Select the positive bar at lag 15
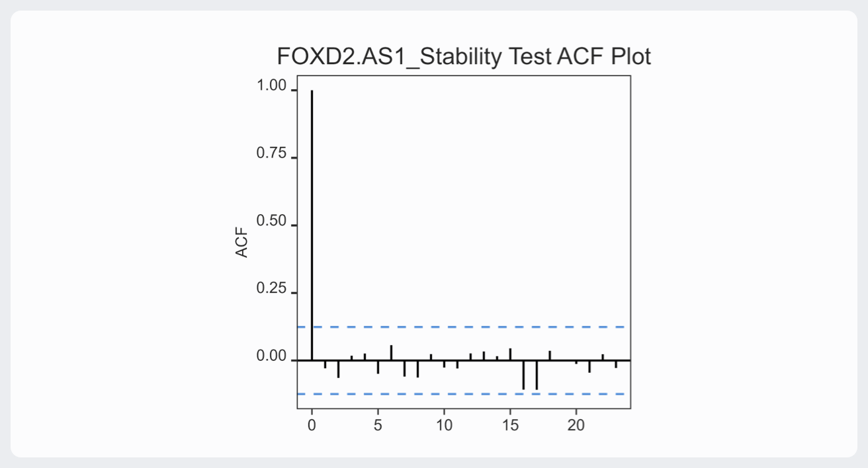Viewport: 868px width, 468px height. pos(510,354)
